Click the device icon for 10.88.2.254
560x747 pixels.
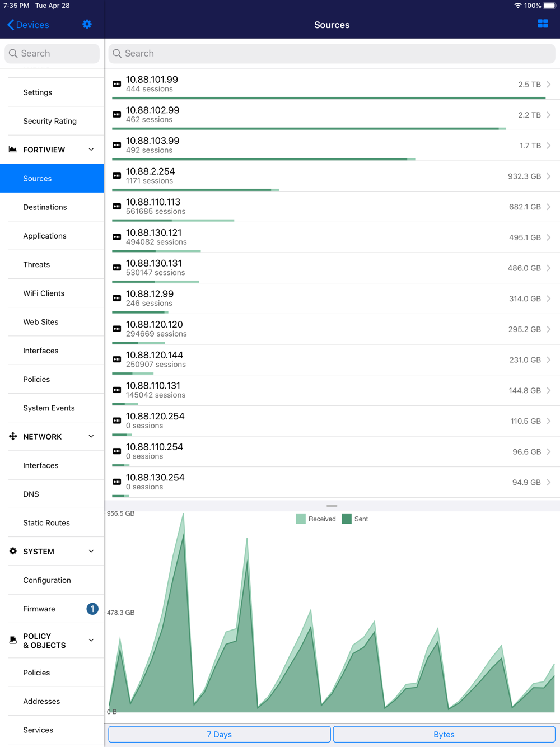pyautogui.click(x=117, y=176)
